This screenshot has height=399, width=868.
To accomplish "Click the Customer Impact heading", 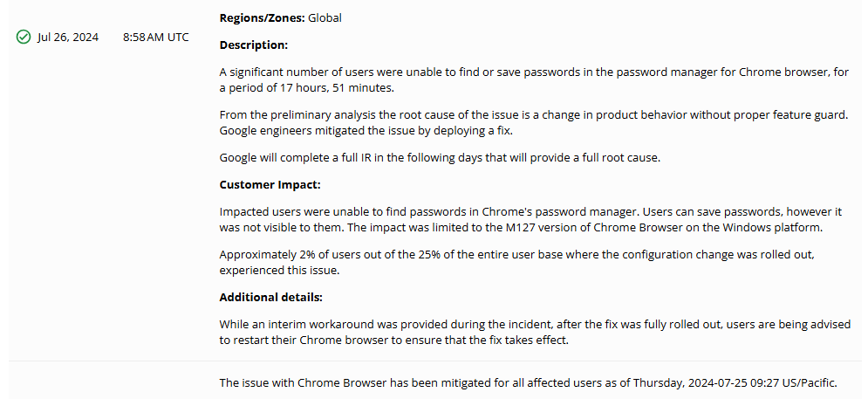I will click(x=270, y=185).
